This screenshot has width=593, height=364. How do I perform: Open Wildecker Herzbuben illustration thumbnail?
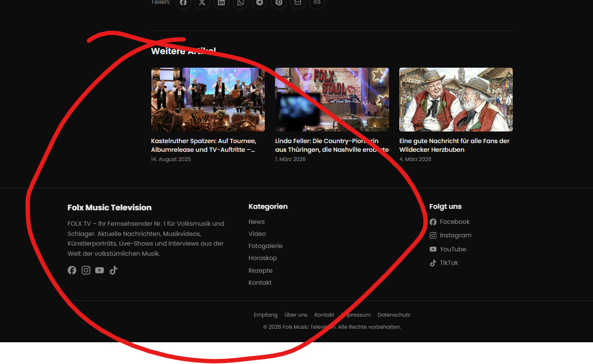456,100
